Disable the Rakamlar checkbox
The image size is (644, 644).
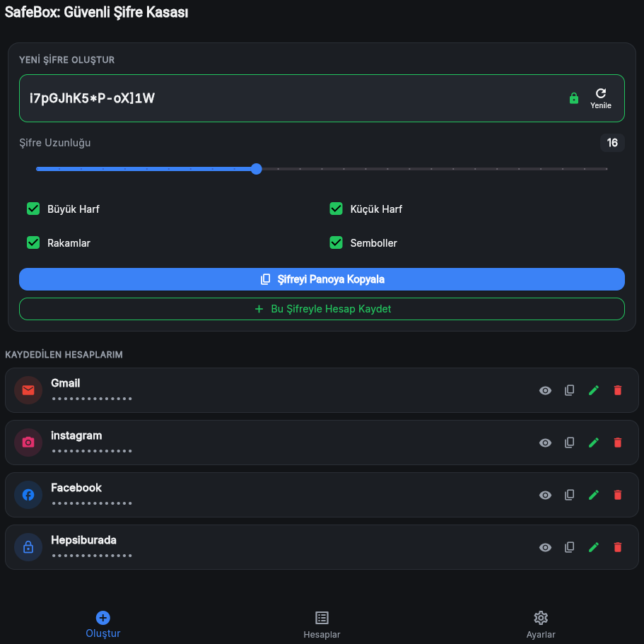33,242
